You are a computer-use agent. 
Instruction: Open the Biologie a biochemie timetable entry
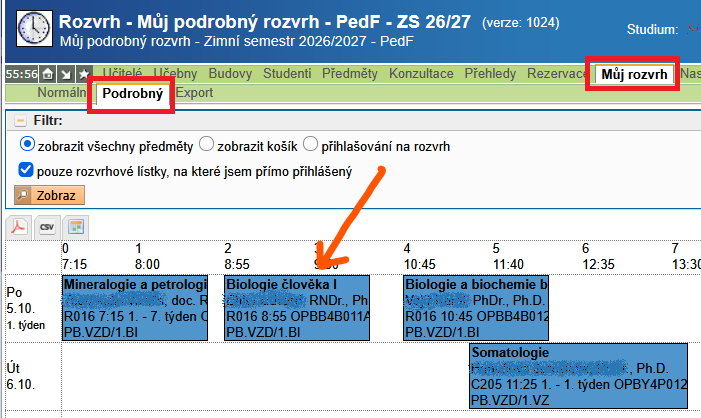[x=476, y=308]
